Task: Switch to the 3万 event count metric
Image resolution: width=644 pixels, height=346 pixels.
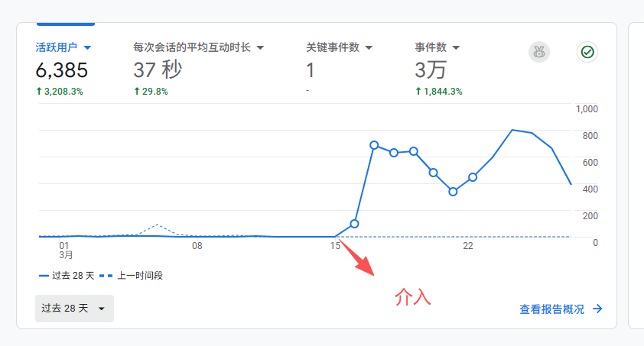Action: [x=431, y=70]
